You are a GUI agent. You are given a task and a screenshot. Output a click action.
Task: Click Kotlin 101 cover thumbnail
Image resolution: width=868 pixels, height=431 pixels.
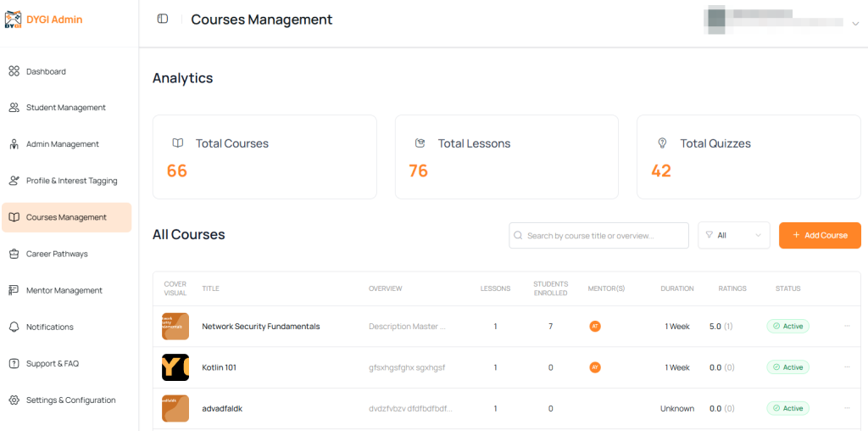175,367
